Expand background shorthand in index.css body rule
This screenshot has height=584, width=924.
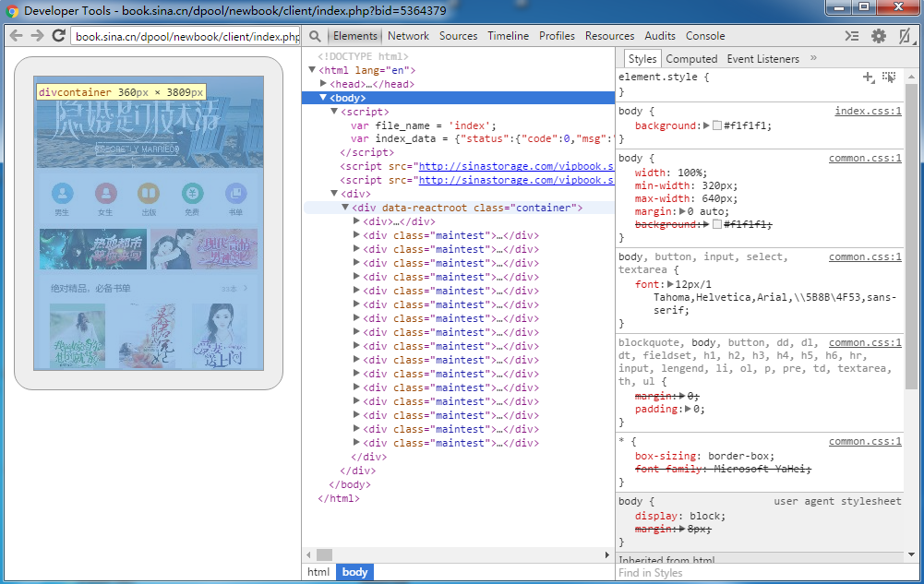706,125
